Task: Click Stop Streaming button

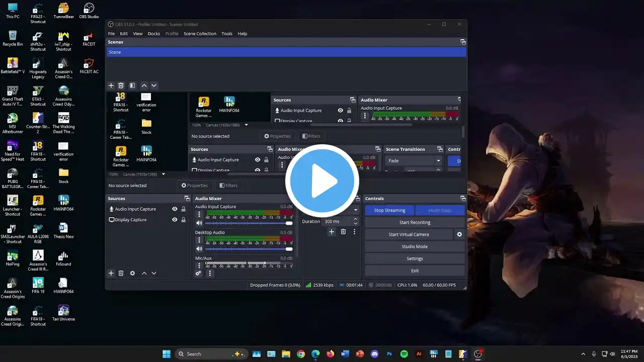Action: coord(389,210)
